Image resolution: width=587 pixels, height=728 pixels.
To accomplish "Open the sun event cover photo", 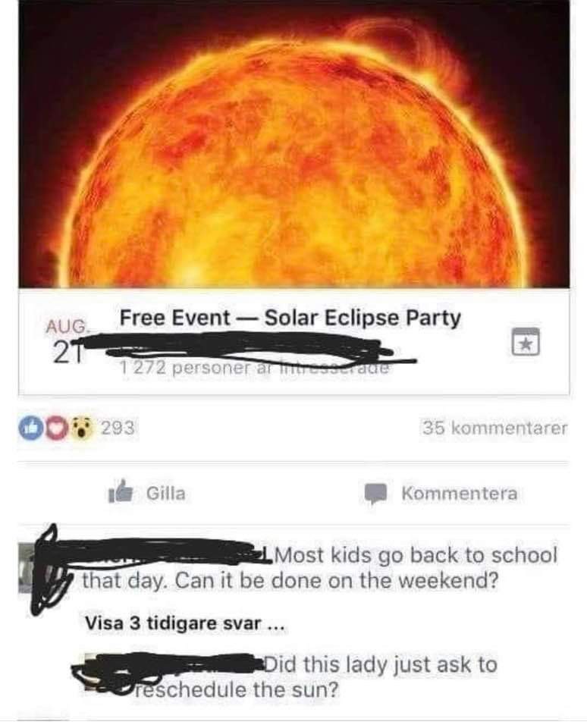I will (293, 143).
